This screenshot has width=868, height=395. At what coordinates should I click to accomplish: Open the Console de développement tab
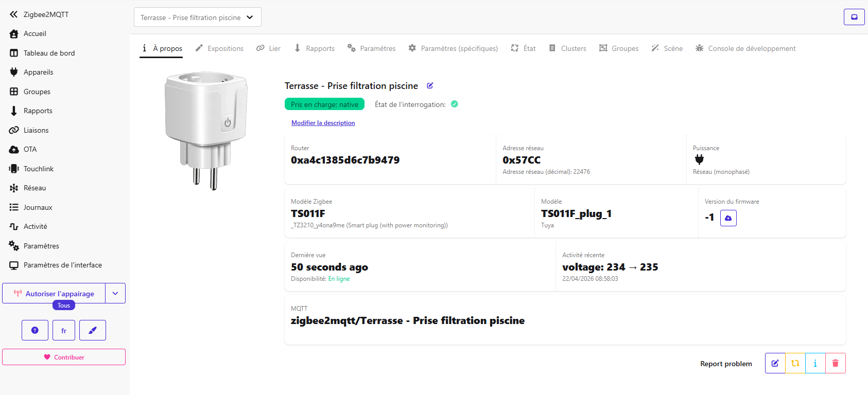coord(745,48)
